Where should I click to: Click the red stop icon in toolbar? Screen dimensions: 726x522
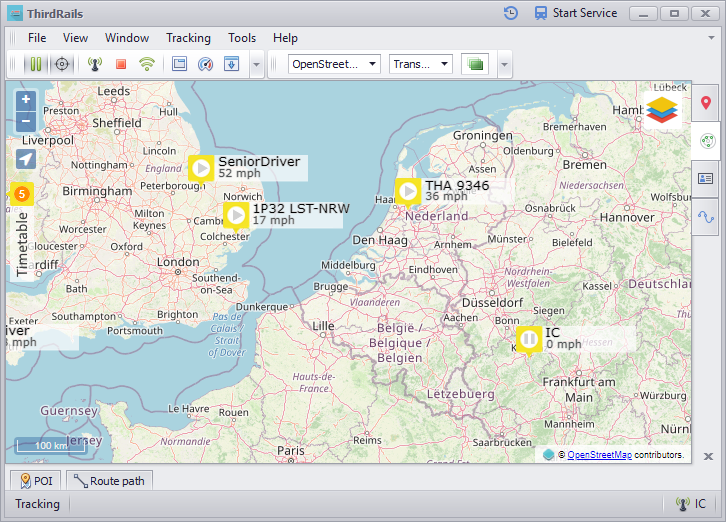[121, 64]
